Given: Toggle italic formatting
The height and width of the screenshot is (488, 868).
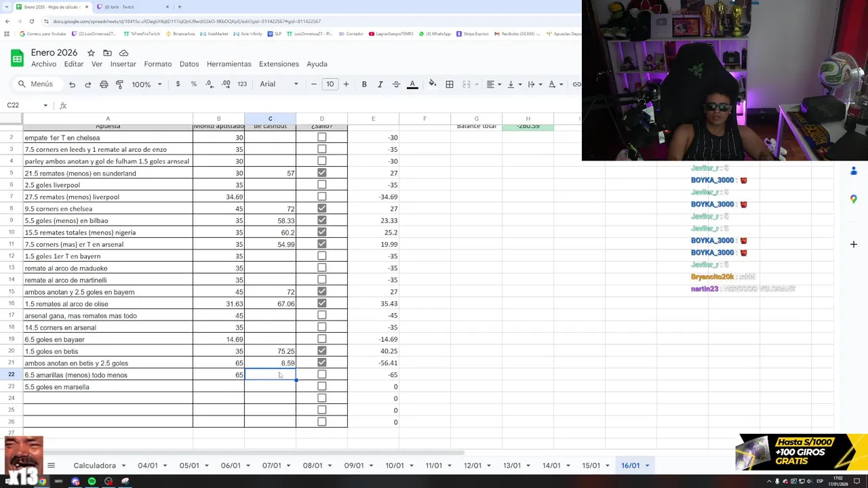Looking at the screenshot, I should pos(380,84).
